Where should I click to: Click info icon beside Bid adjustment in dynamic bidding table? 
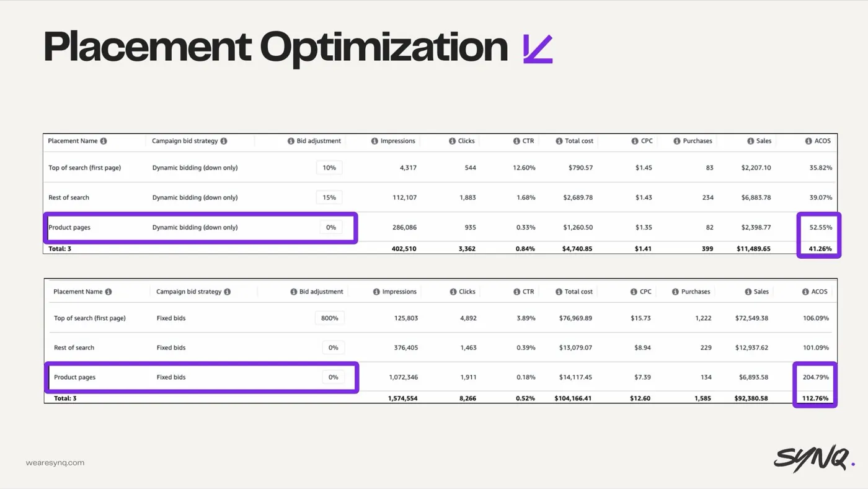pyautogui.click(x=291, y=141)
